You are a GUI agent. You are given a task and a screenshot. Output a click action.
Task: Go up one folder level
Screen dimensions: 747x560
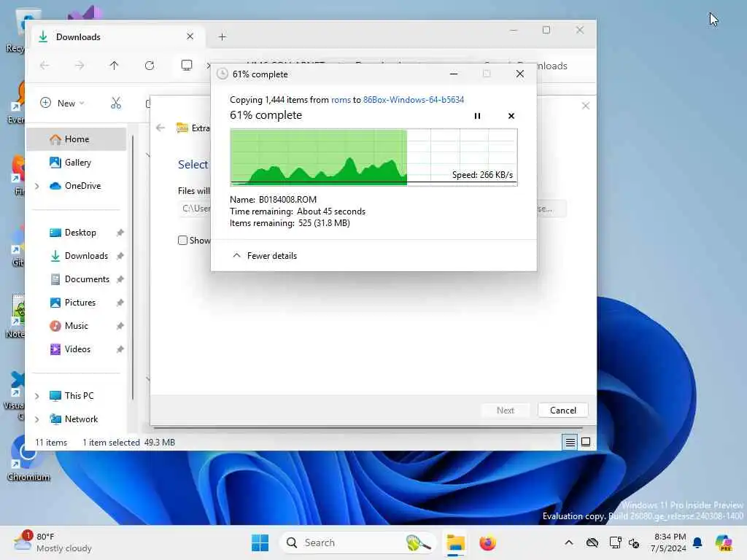(x=115, y=65)
